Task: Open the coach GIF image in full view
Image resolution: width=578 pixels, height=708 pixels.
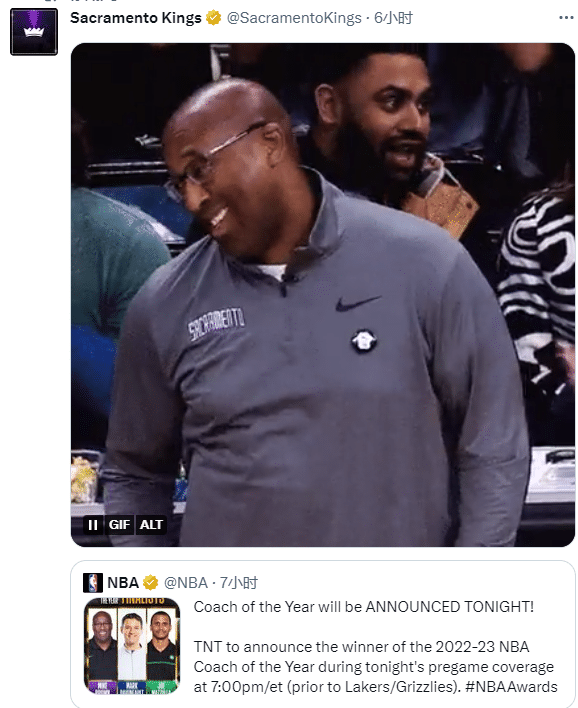Action: click(323, 294)
